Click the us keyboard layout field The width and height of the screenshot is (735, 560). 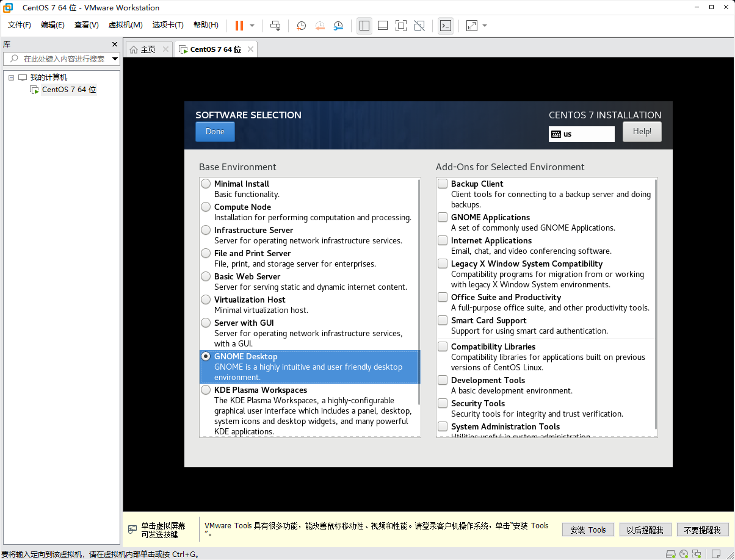point(582,134)
